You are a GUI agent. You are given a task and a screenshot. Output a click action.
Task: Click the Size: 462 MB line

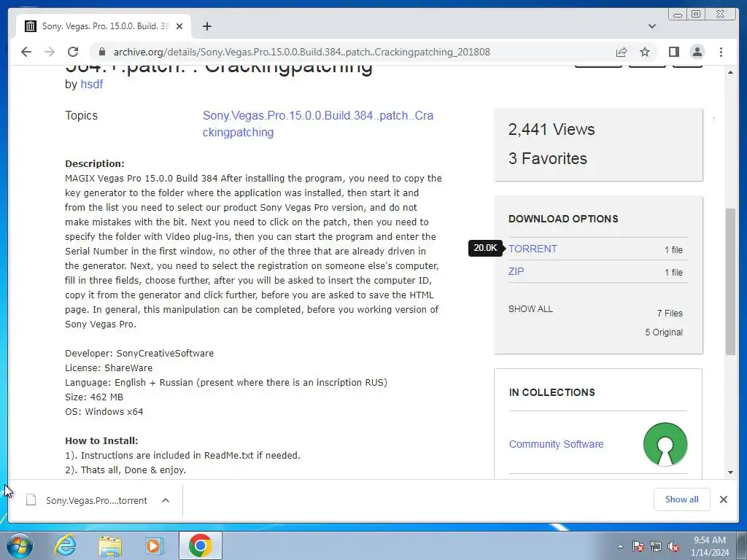coord(94,397)
